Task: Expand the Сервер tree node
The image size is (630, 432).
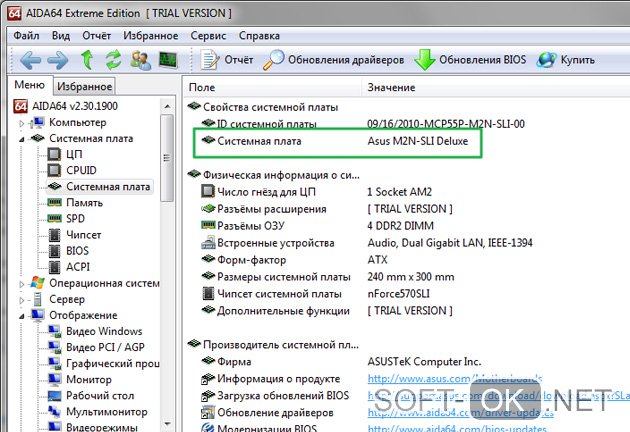Action: pos(22,300)
